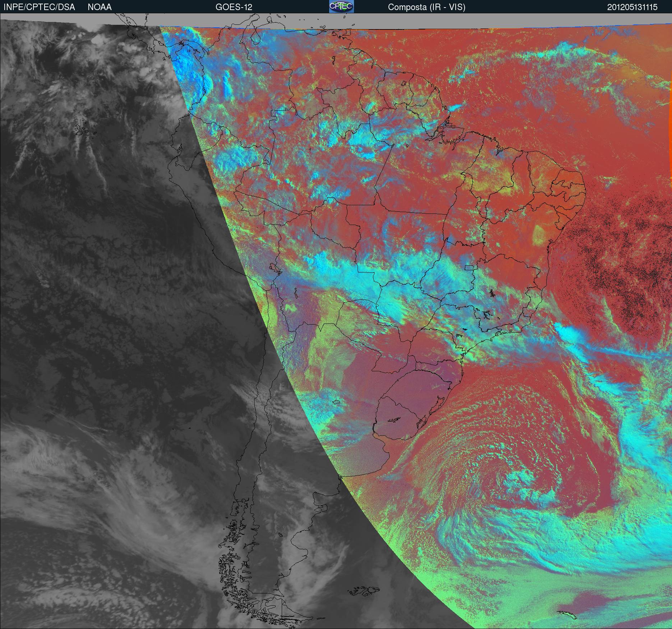Select the INPE/CPTEC/DSA header text

pos(39,7)
